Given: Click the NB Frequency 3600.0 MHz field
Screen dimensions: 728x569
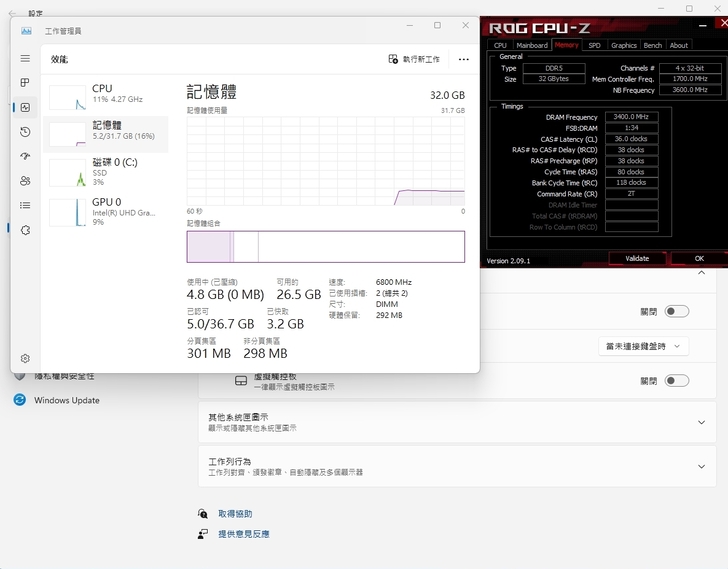Looking at the screenshot, I should pyautogui.click(x=690, y=90).
